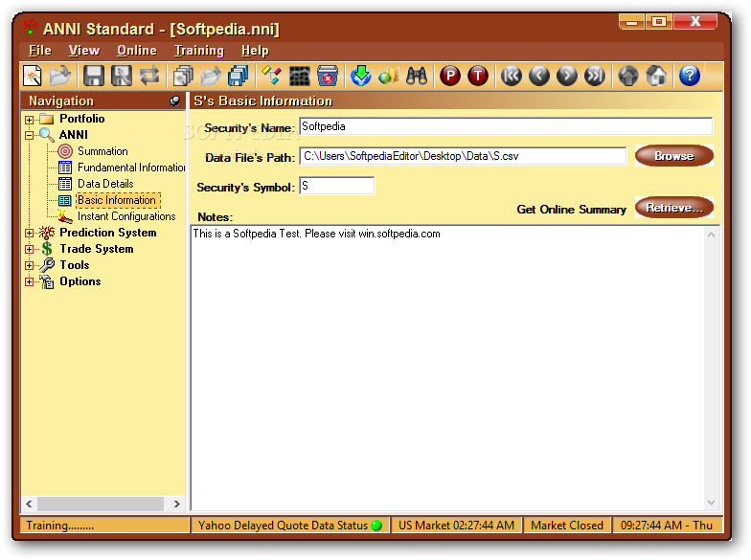Image resolution: width=751 pixels, height=560 pixels.
Task: Click the Security's Name input field
Action: click(x=506, y=126)
